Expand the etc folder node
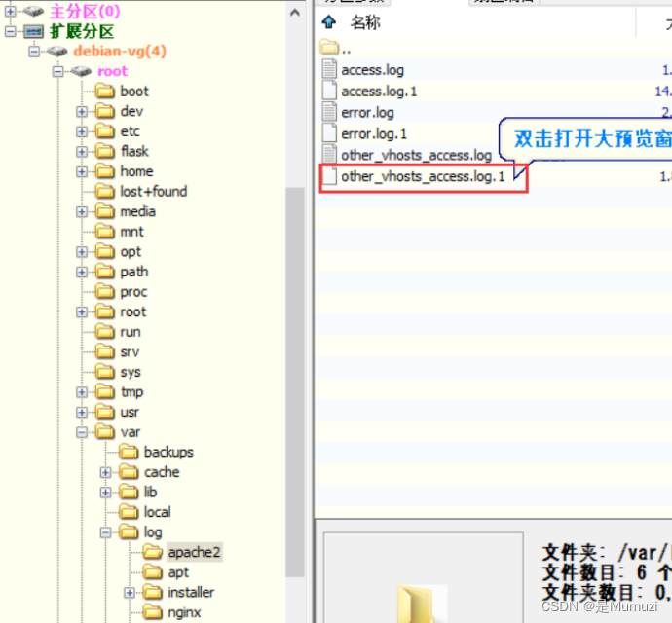The height and width of the screenshot is (623, 672). 82,131
